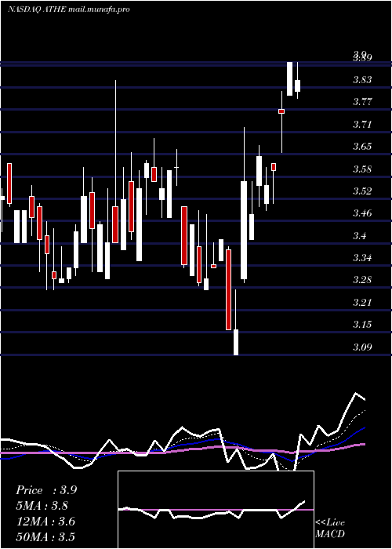Click the tall red candlestick dropping to 3.15

click(x=229, y=289)
